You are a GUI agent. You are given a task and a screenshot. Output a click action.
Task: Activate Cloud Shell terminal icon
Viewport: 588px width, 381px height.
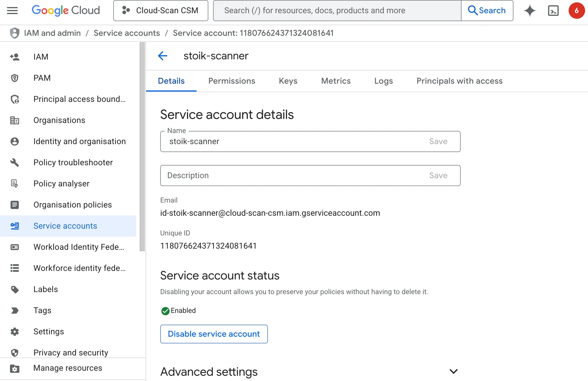pos(553,11)
